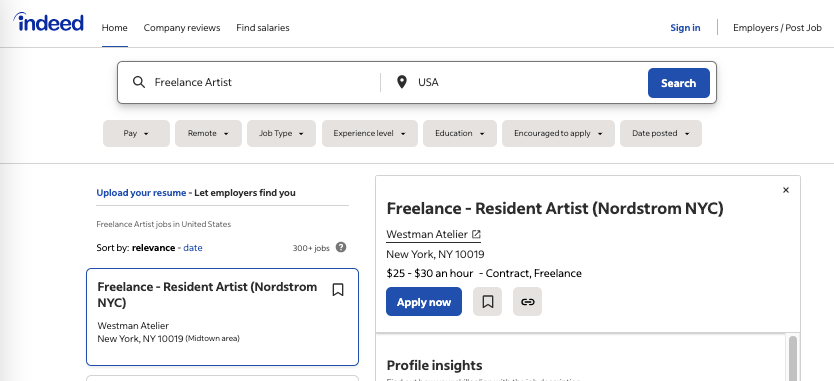Expand the Job Type filter
834x381 pixels.
tap(281, 134)
